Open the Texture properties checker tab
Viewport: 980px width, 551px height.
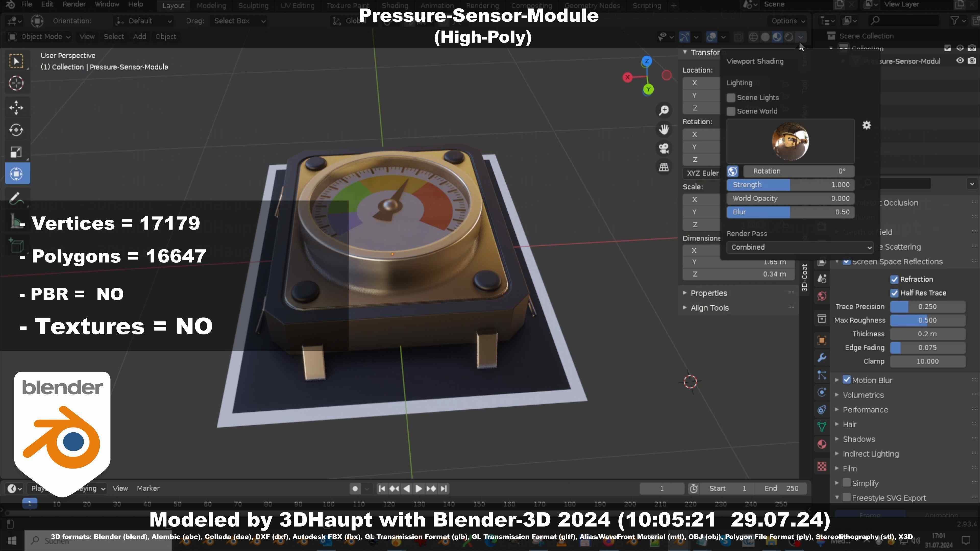click(822, 466)
